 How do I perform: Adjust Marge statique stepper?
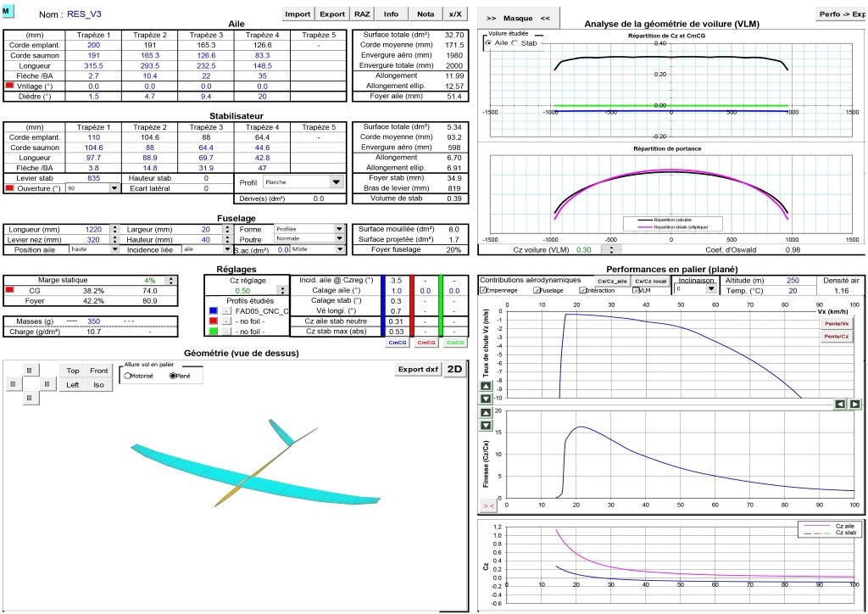point(171,281)
